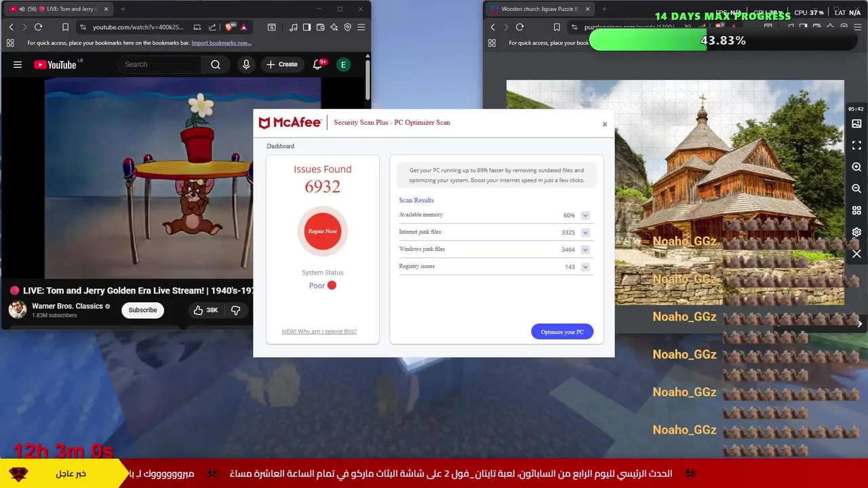Open YouTube notifications bell
Image resolution: width=868 pixels, height=488 pixels.
317,64
